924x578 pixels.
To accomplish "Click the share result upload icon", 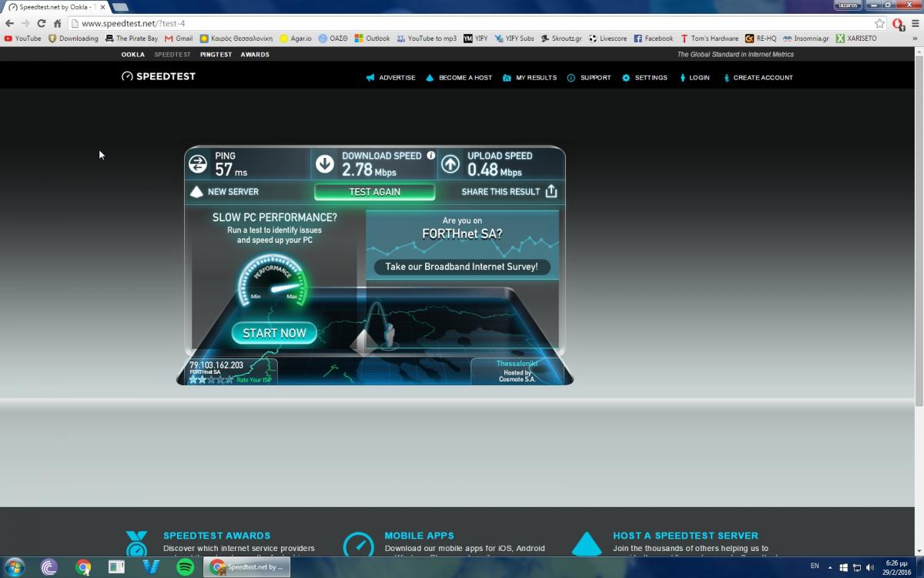I will click(x=551, y=191).
